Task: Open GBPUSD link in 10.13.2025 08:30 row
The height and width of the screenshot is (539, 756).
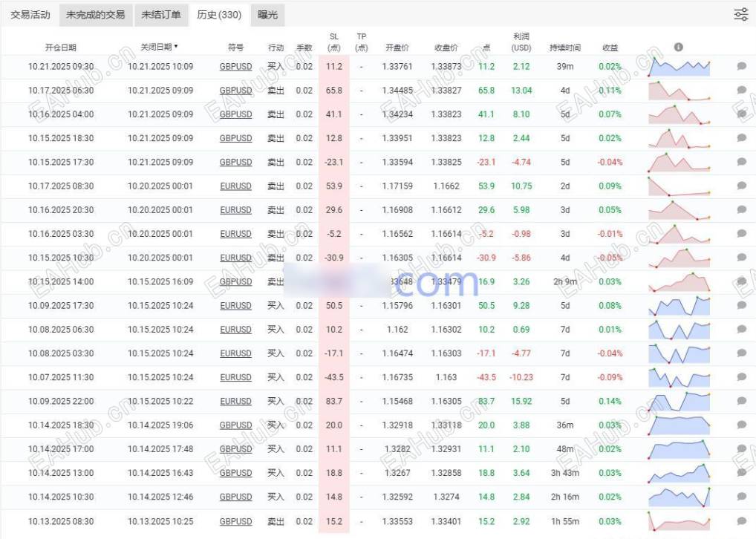Action: pos(235,522)
